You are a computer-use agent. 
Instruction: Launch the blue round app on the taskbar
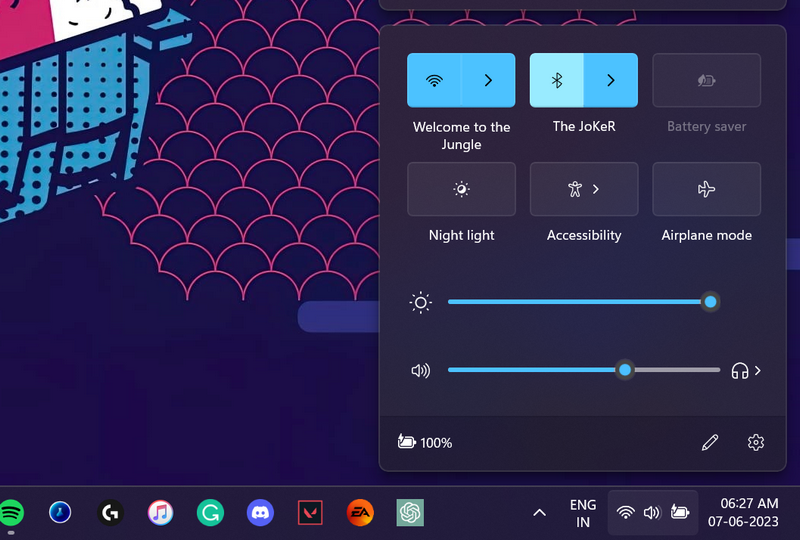click(x=60, y=512)
